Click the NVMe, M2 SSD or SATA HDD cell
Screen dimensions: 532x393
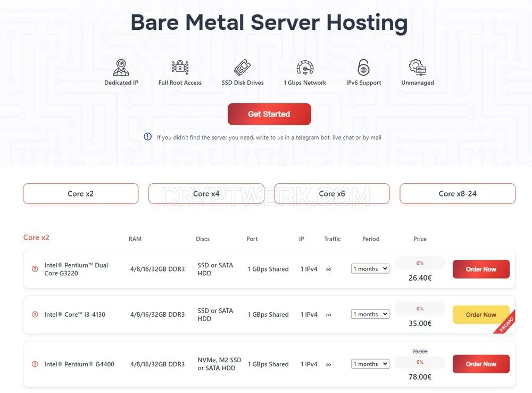click(219, 364)
